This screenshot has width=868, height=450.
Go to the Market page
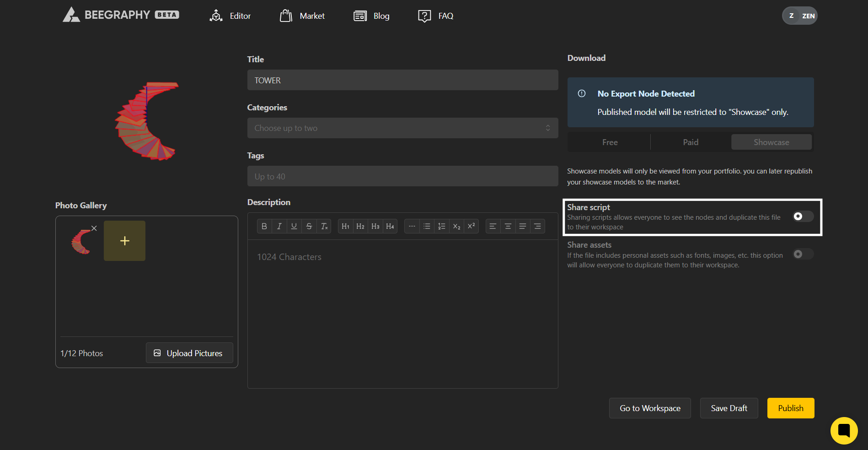point(302,16)
